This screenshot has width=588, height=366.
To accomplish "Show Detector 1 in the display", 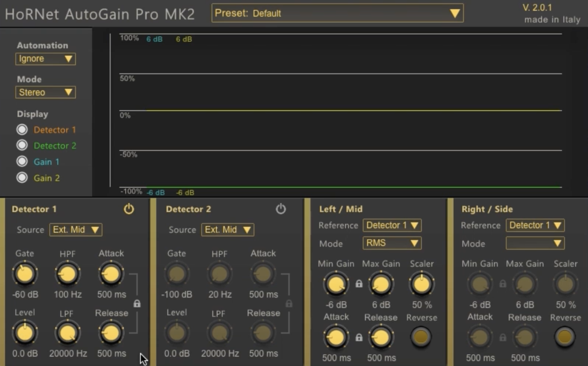I will click(22, 130).
